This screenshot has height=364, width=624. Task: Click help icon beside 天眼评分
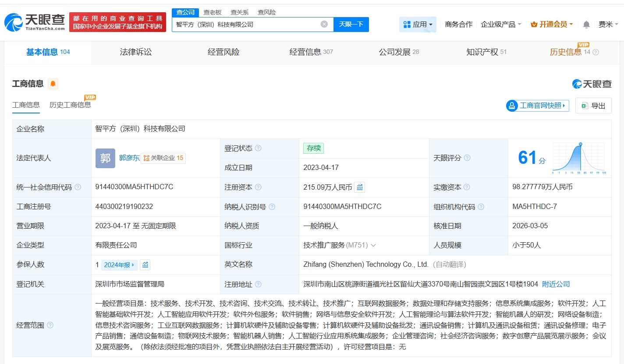tap(467, 158)
